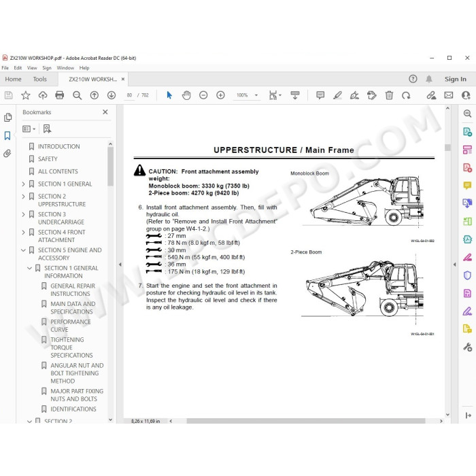Open the Attachments paperclip panel
Image resolution: width=476 pixels, height=476 pixels.
[7, 153]
